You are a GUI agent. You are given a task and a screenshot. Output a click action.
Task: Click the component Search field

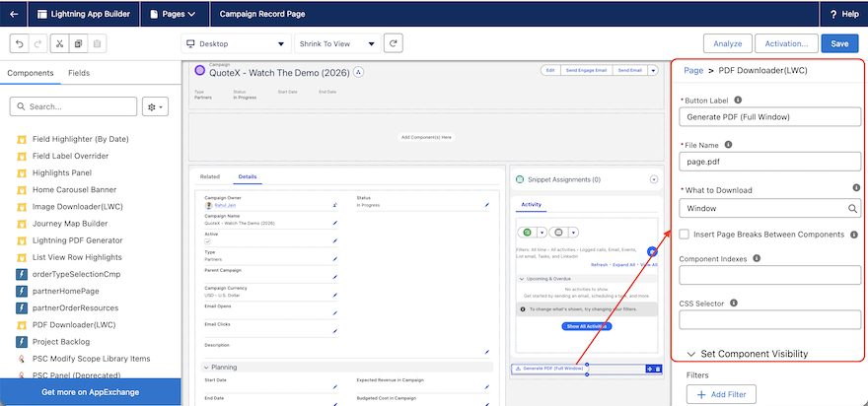(73, 106)
